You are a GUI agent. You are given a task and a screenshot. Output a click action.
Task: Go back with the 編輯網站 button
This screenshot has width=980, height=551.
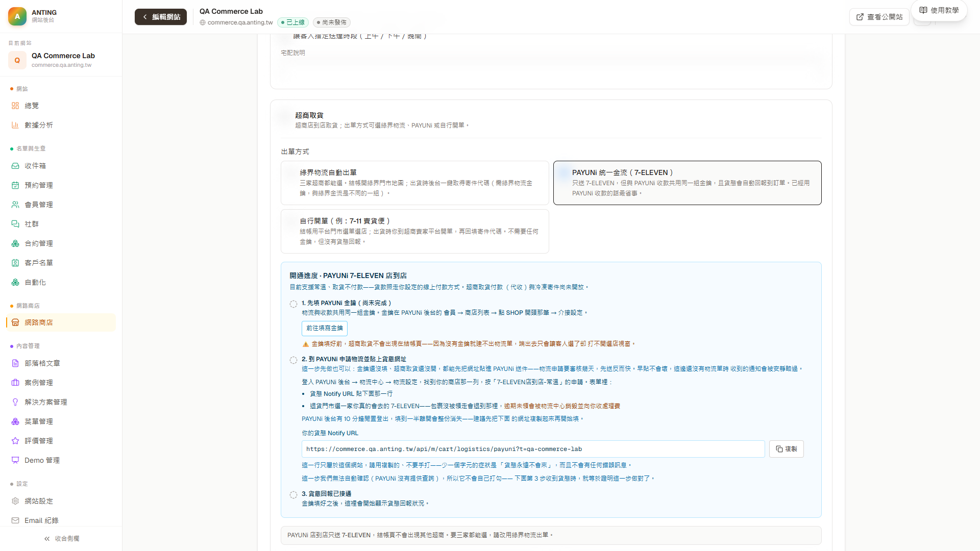(x=161, y=17)
